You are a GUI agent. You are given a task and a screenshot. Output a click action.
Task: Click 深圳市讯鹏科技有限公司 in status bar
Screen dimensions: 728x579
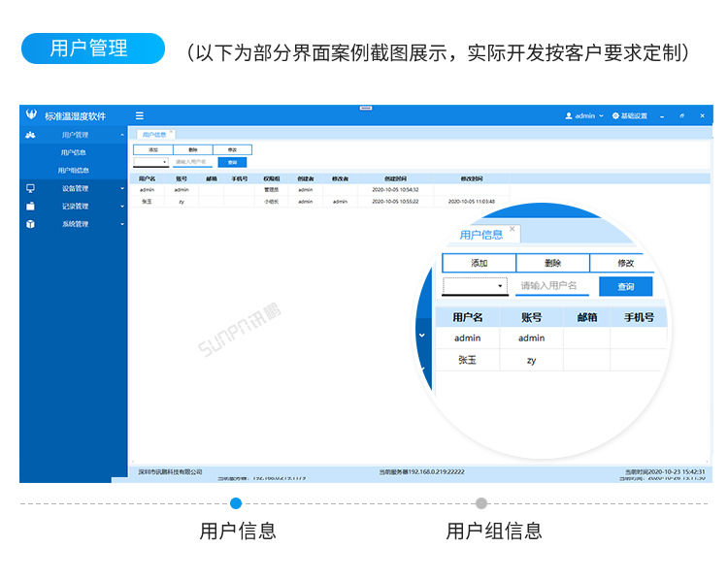pos(170,471)
